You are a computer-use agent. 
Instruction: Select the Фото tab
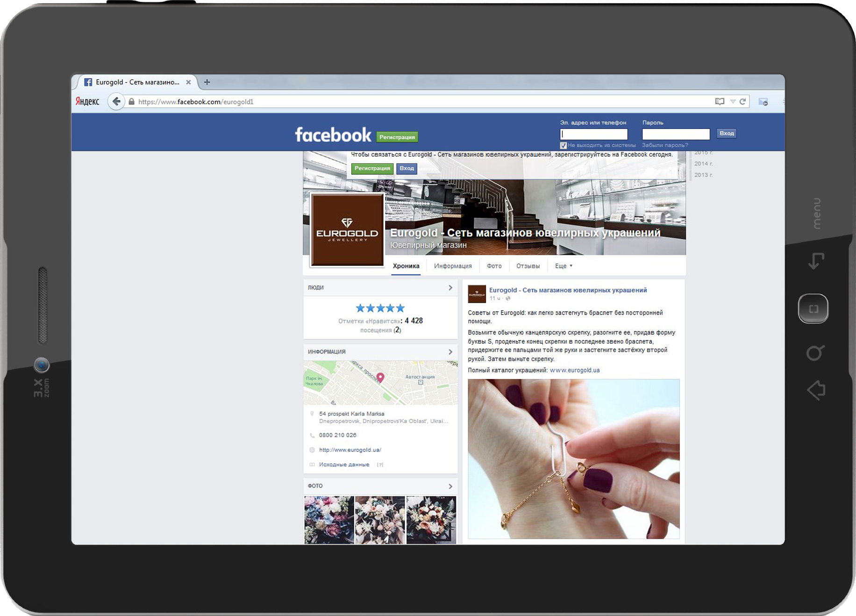494,266
